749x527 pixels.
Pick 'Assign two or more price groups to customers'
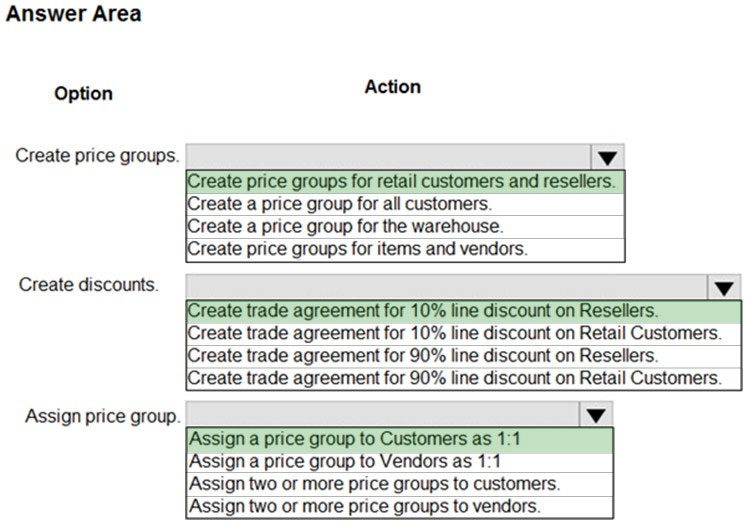click(400, 484)
